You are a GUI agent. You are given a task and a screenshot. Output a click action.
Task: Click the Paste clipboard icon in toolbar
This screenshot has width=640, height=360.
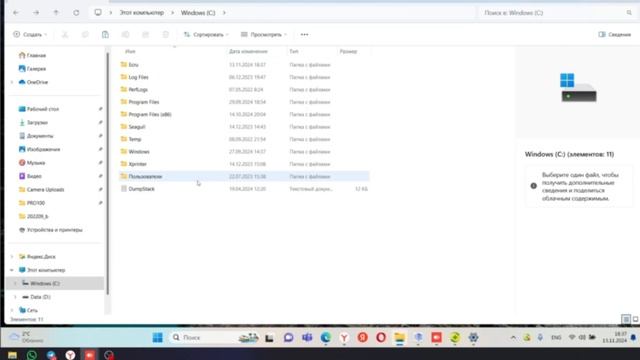pyautogui.click(x=105, y=35)
